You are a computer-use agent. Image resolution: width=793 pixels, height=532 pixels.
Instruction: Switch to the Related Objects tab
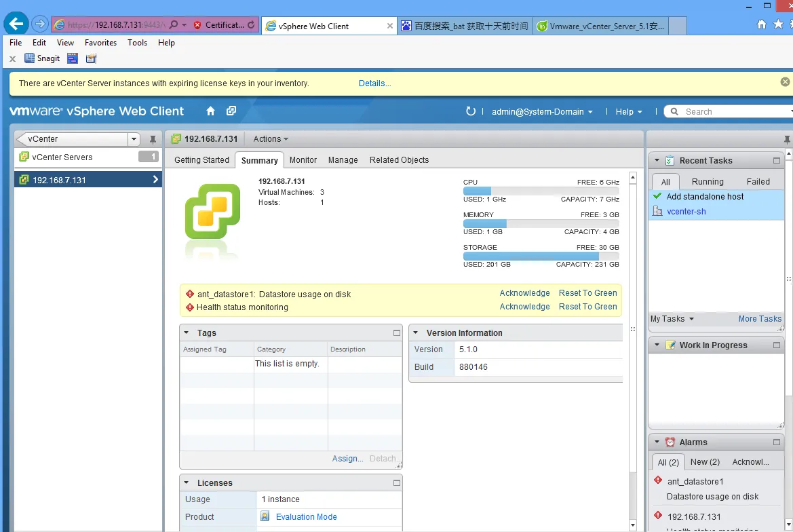[x=399, y=159]
